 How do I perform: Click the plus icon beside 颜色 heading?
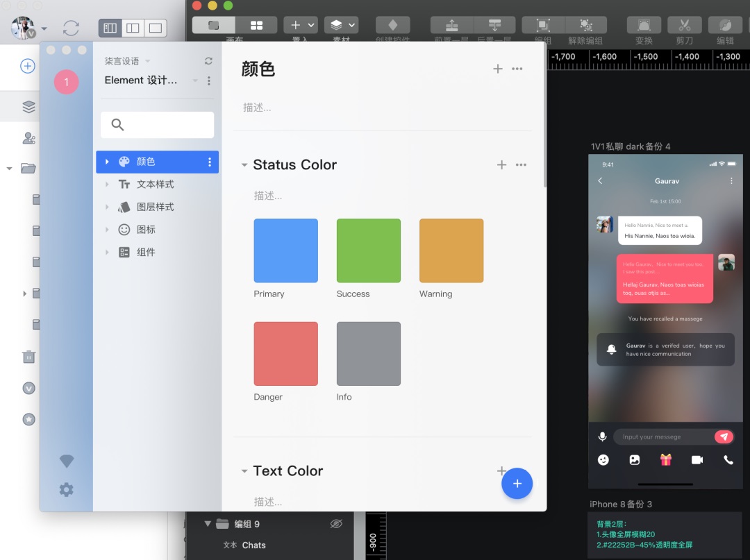498,69
